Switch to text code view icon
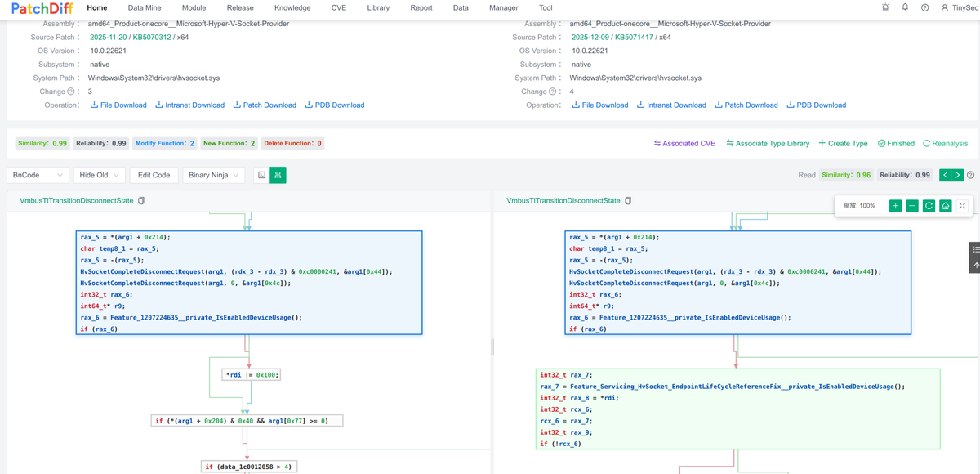980x474 pixels. 261,175
